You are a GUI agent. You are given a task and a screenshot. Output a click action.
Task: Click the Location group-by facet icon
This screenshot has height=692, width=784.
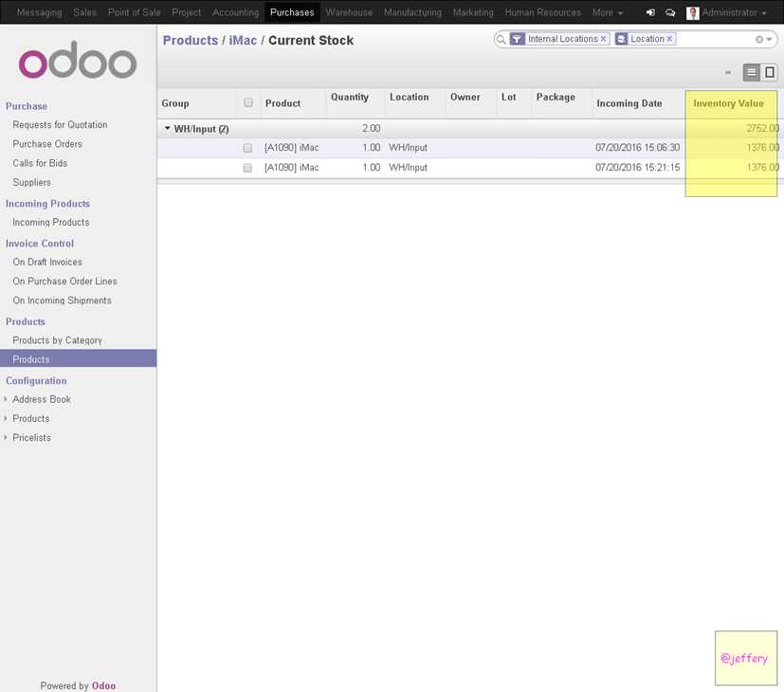point(621,39)
